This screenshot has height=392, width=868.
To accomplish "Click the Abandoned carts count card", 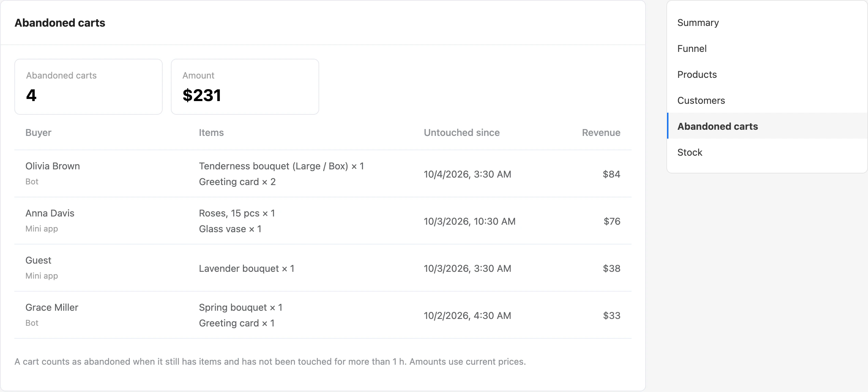I will point(89,87).
